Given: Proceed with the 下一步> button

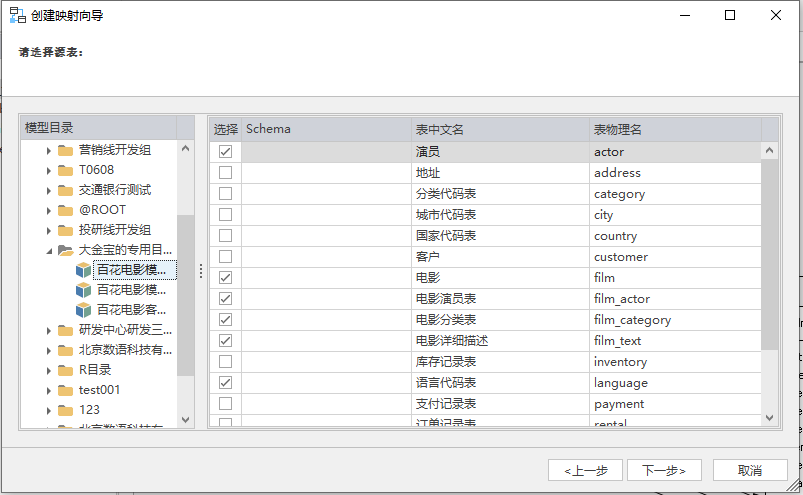Looking at the screenshot, I should coord(664,470).
